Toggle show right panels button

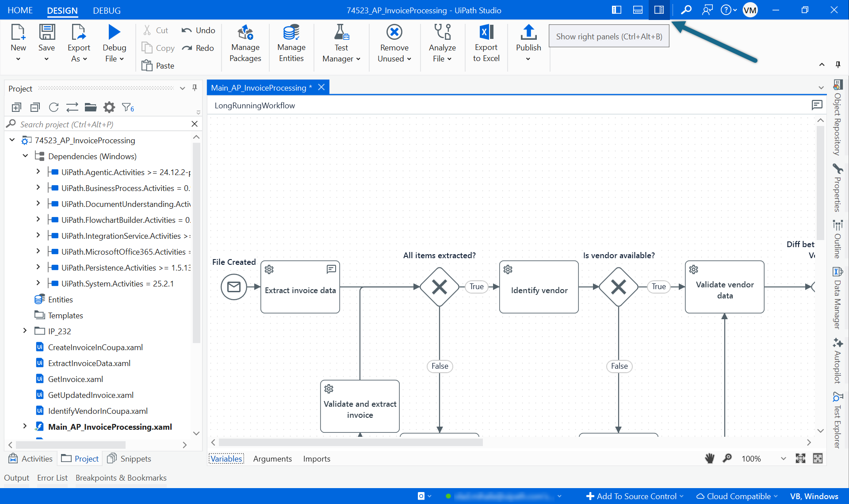tap(659, 10)
